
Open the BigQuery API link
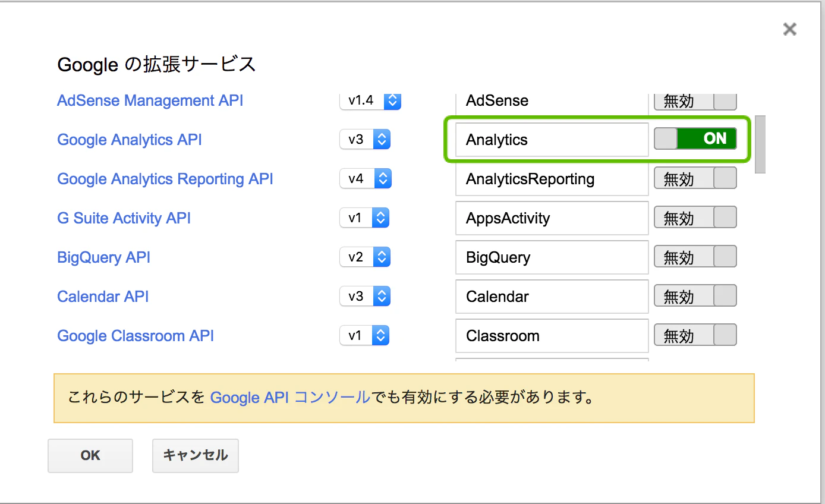coord(103,257)
